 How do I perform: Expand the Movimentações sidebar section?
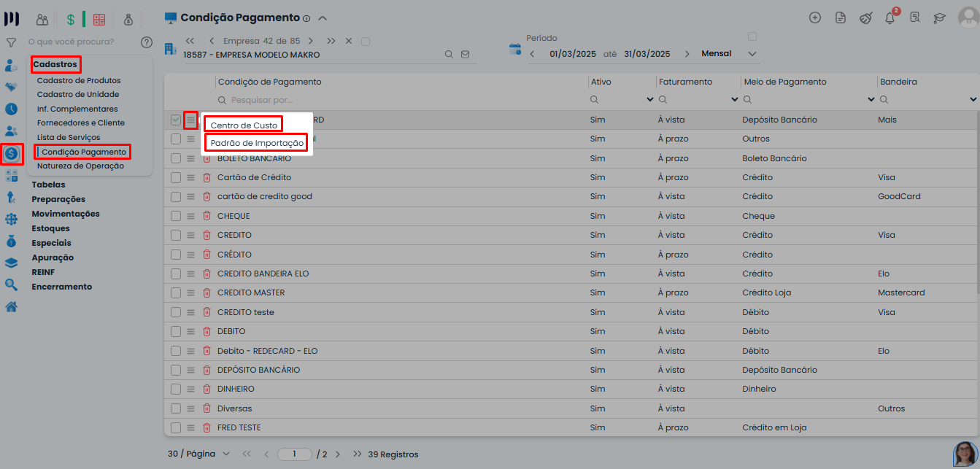coord(66,214)
